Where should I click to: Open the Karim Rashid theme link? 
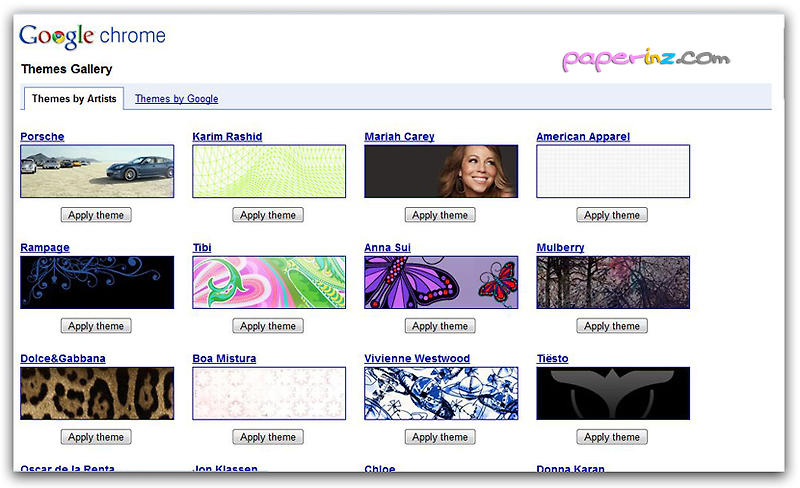pos(227,137)
